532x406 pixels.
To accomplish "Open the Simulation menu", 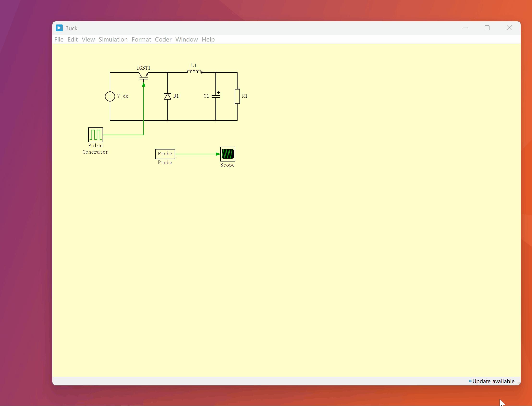I will point(113,39).
